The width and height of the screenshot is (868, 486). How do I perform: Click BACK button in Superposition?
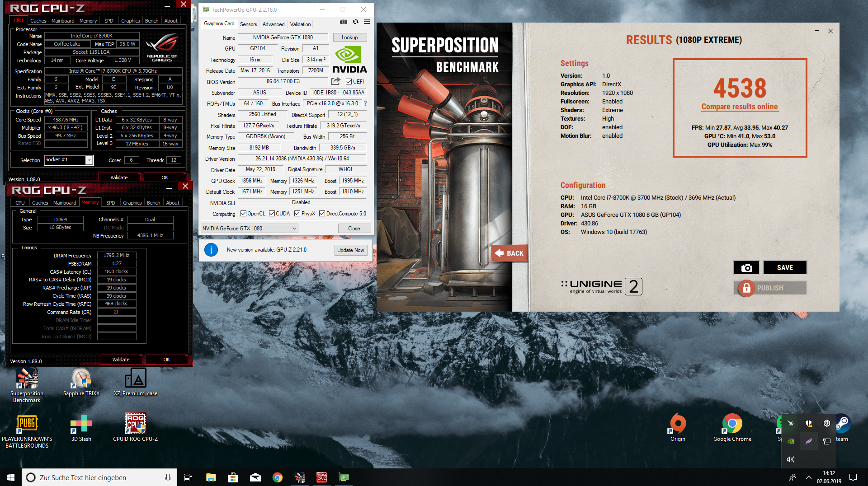(x=509, y=253)
